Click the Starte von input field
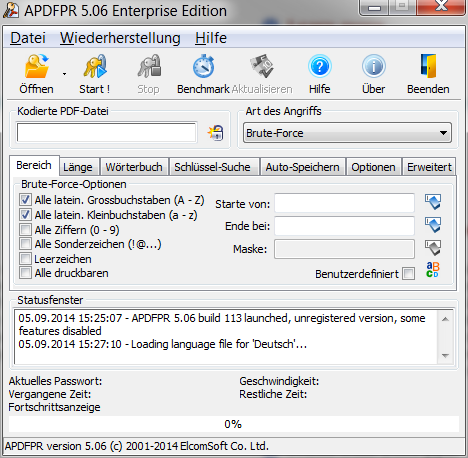The width and height of the screenshot is (468, 458). (x=345, y=203)
